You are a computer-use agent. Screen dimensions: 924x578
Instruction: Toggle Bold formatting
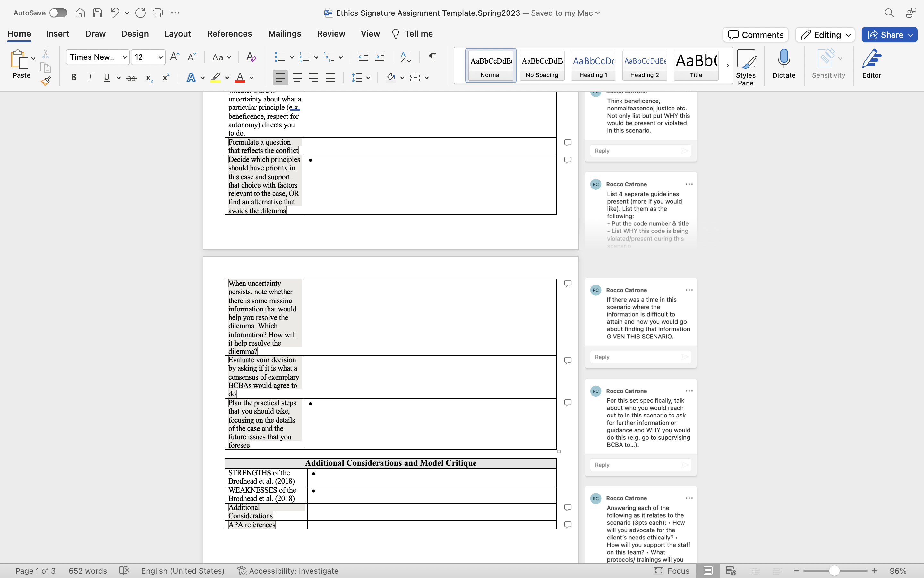tap(74, 78)
